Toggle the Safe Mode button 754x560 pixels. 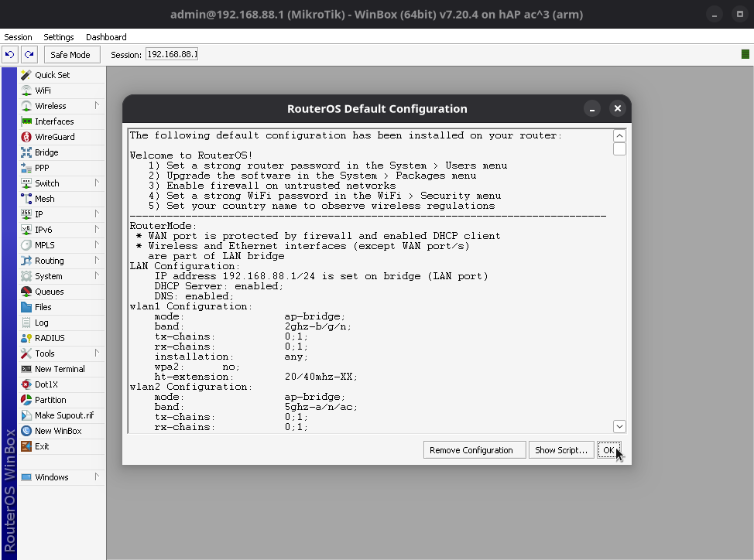70,54
